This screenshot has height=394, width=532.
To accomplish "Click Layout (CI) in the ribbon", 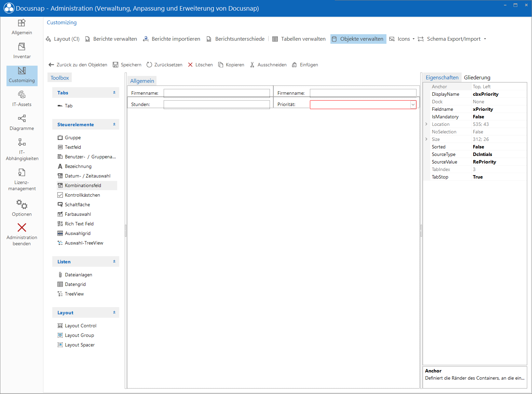I will [63, 39].
